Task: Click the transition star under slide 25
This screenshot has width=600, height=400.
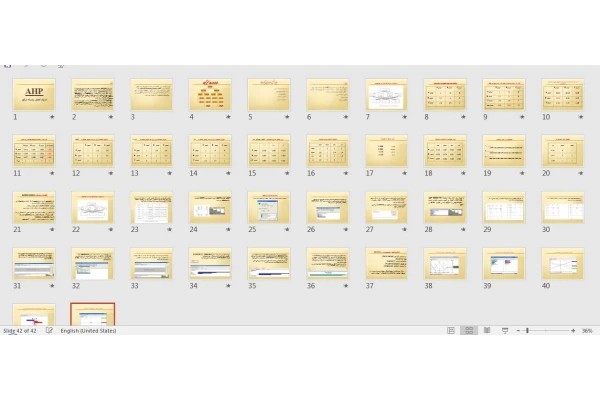Action: coord(287,230)
